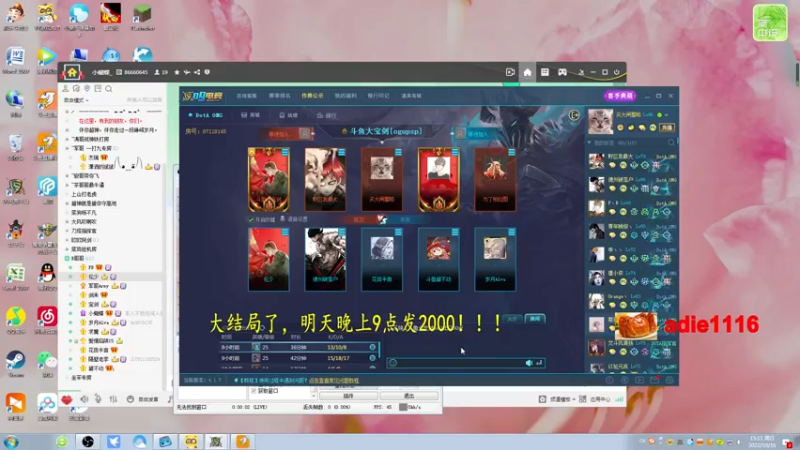Open the orange question-mark taskbar app
The image size is (800, 450).
click(x=243, y=441)
